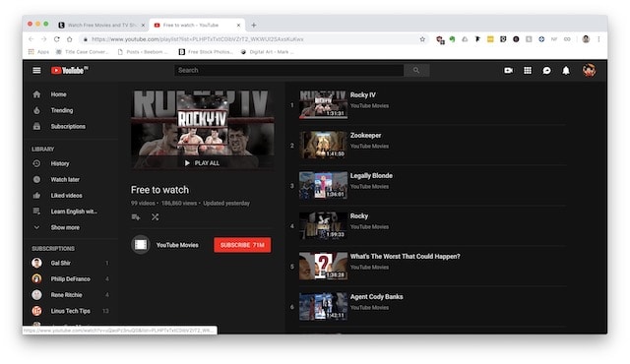The width and height of the screenshot is (630, 364).
Task: Shuffle the Free to watch playlist
Action: pyautogui.click(x=156, y=217)
